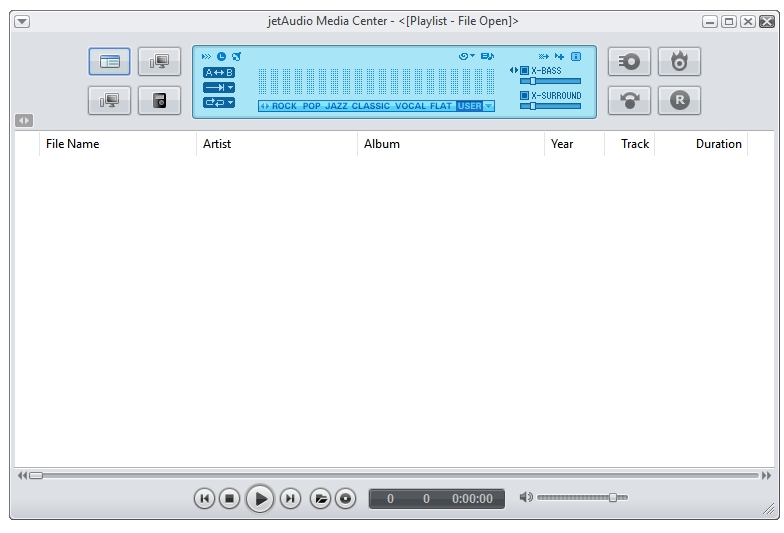Screen dimensions: 784x533
Task: Select the JAZZ equalizer preset
Action: [336, 106]
